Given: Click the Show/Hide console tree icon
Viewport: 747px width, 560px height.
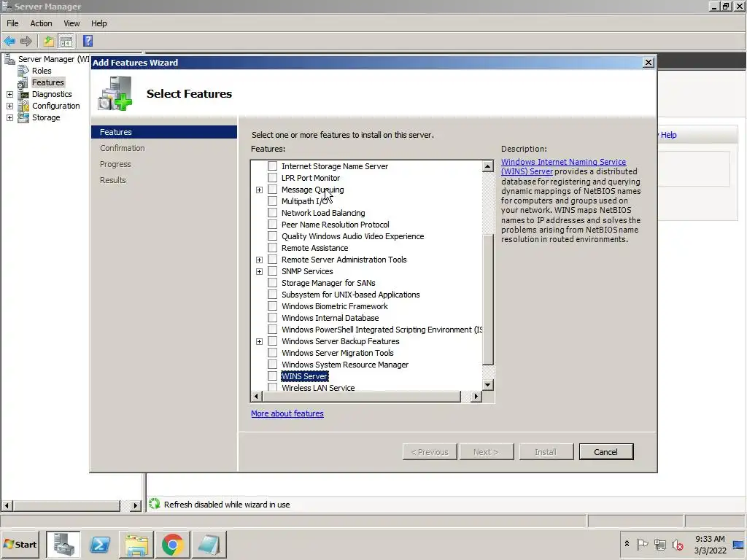Looking at the screenshot, I should tap(66, 42).
